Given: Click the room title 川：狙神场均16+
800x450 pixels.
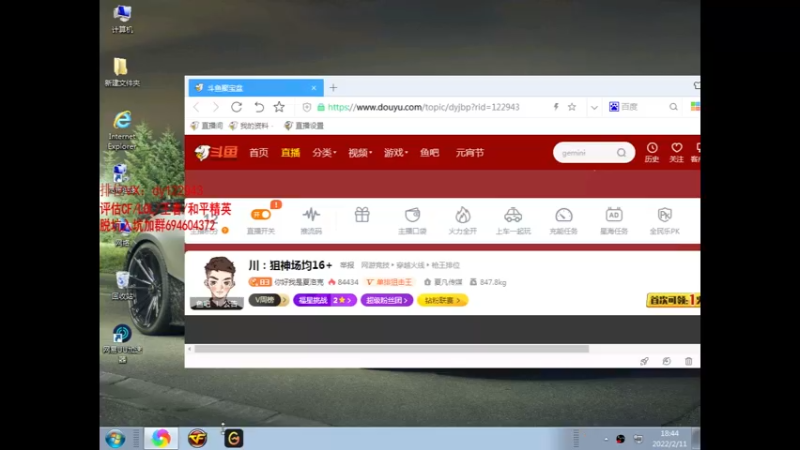Looking at the screenshot, I should tap(290, 265).
